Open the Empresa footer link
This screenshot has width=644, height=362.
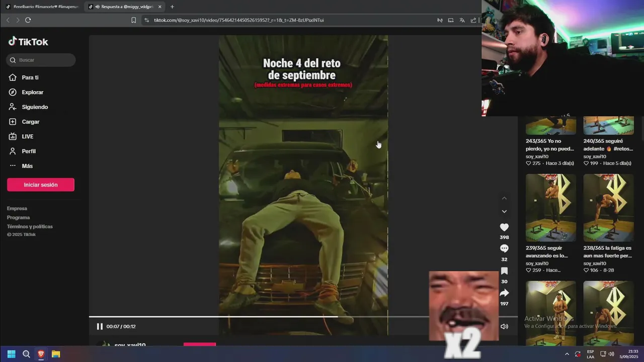point(17,209)
